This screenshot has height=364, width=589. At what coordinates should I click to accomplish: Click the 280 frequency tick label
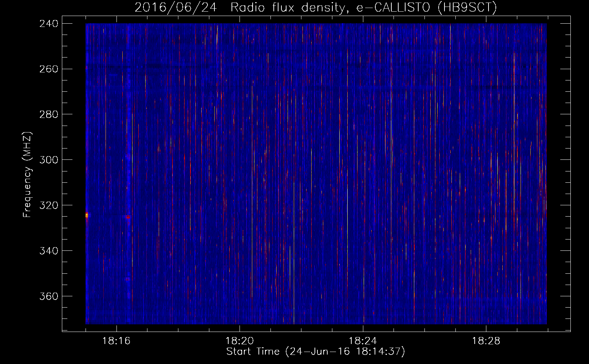click(x=49, y=115)
